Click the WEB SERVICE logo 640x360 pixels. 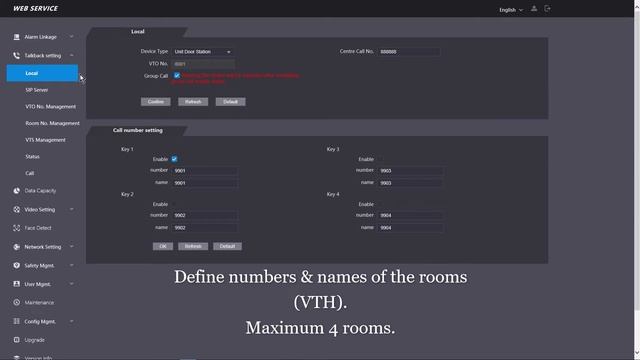pos(36,9)
